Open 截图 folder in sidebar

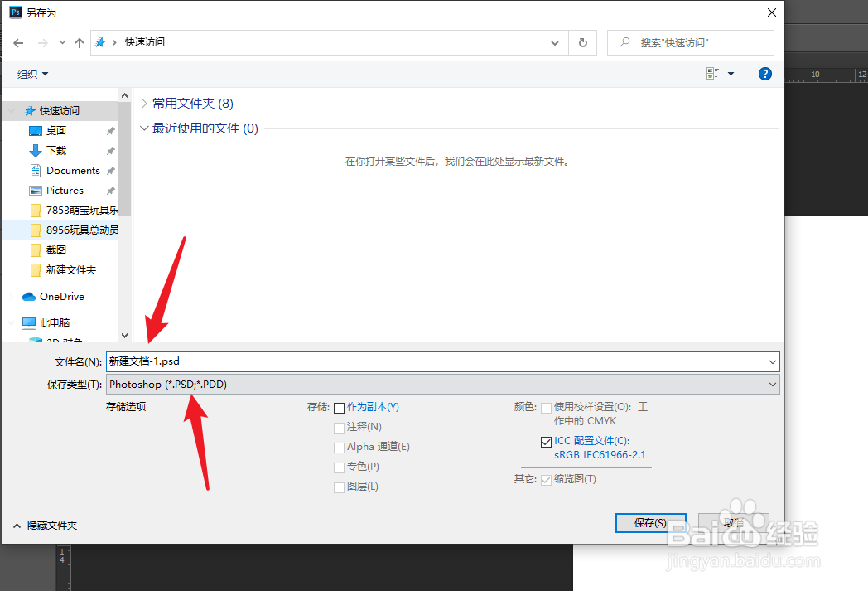pos(56,250)
